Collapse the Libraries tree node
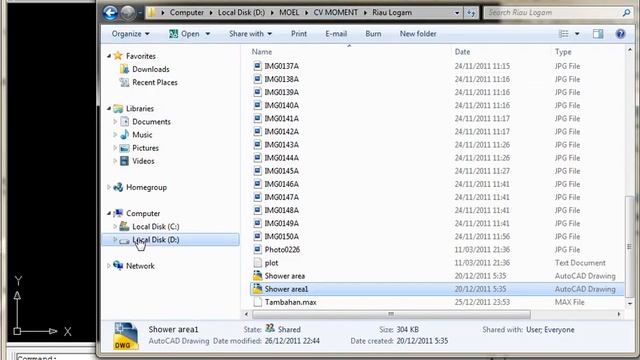 pos(109,108)
